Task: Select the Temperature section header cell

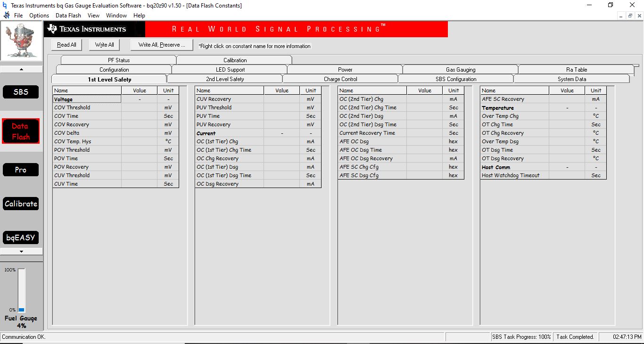Action: coord(515,108)
